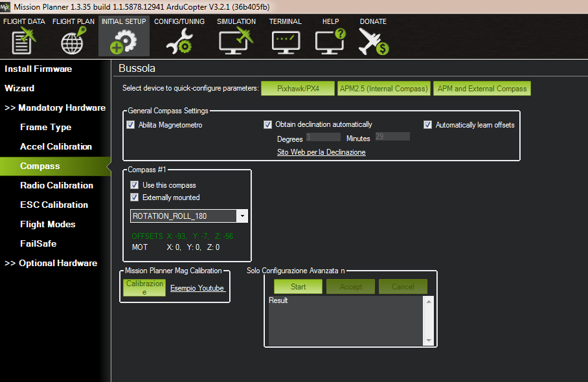Collapse the Mandatory Hardware section
Screen dimensions: 588x382
tap(55, 107)
